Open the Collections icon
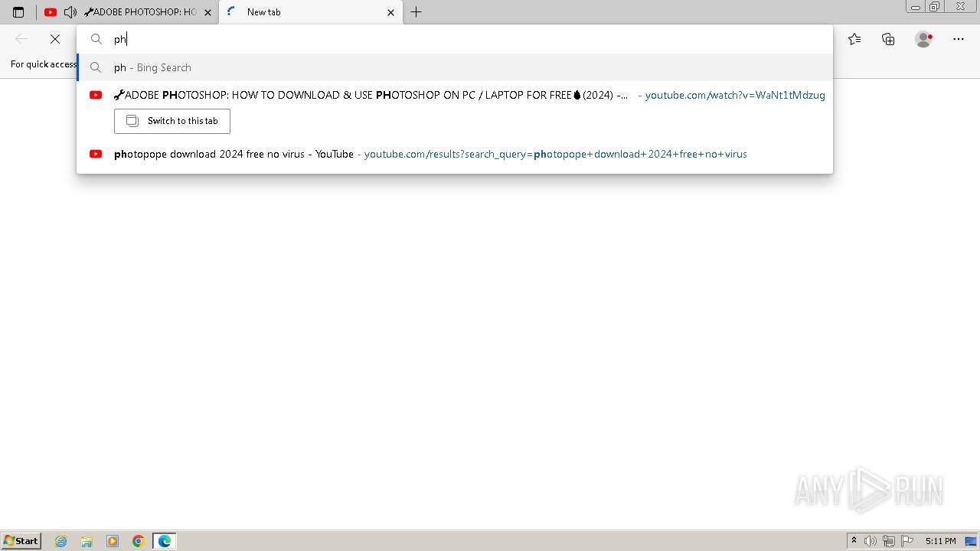Image resolution: width=980 pixels, height=551 pixels. coord(888,39)
